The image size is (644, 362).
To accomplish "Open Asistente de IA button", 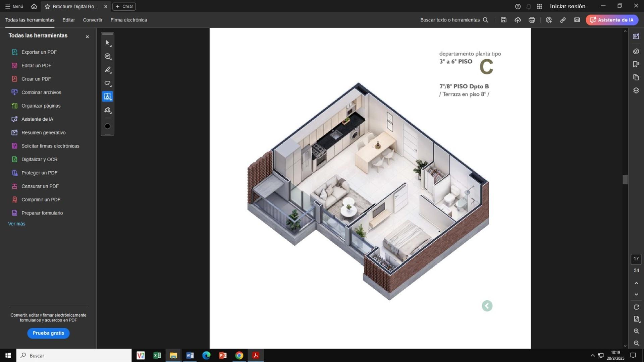I will tap(612, 20).
